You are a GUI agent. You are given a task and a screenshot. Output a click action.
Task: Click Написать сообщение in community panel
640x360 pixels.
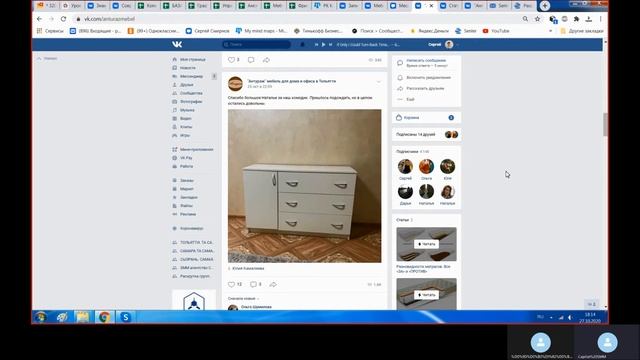(x=426, y=60)
